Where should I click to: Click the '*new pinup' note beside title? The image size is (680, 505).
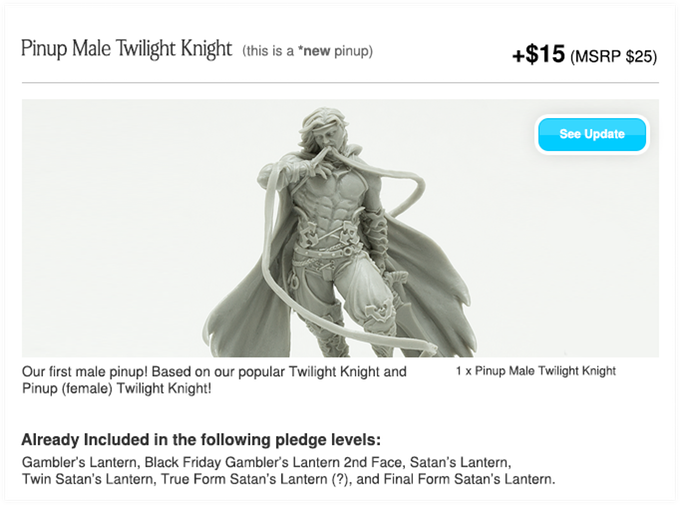pos(307,51)
